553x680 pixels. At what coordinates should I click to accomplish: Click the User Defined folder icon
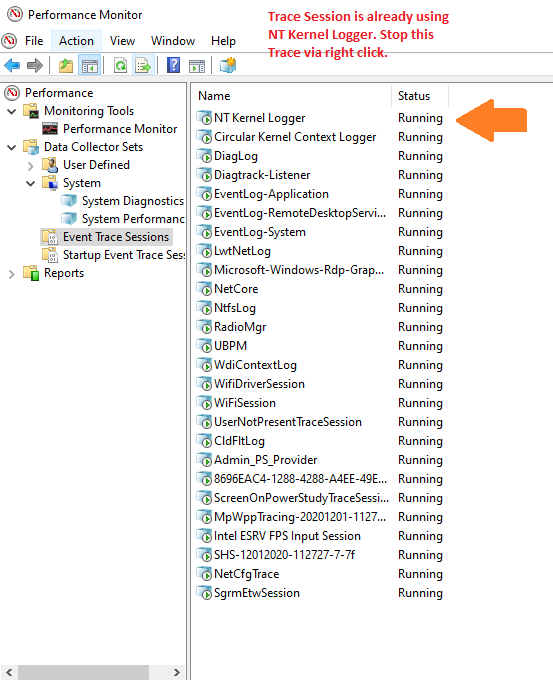50,165
